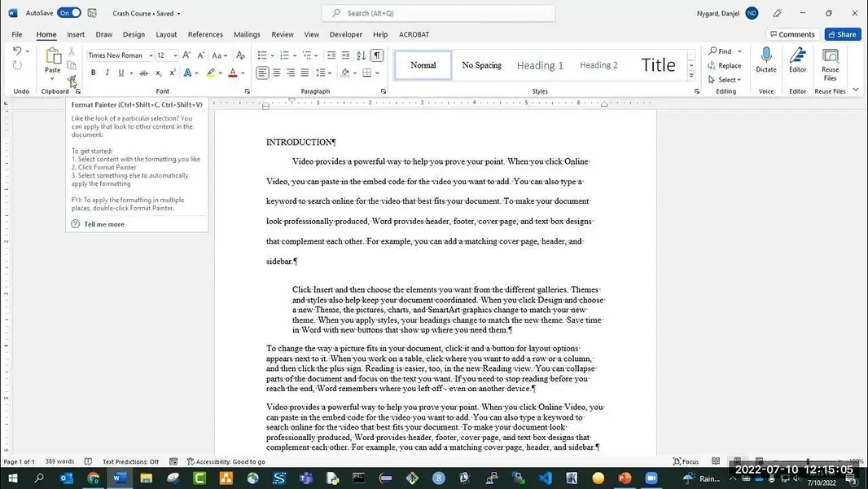
Task: Open the Editor proofing tool
Action: [797, 59]
